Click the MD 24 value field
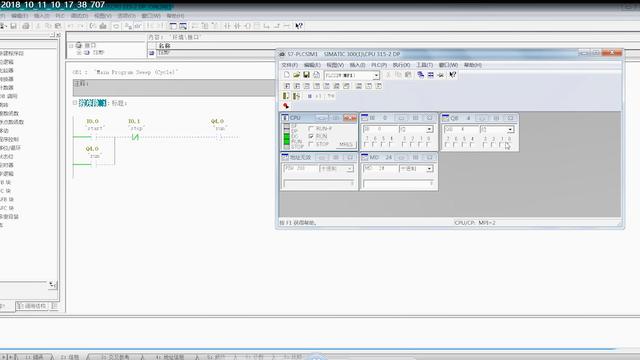Screen dimensions: 640x360 click(x=399, y=184)
